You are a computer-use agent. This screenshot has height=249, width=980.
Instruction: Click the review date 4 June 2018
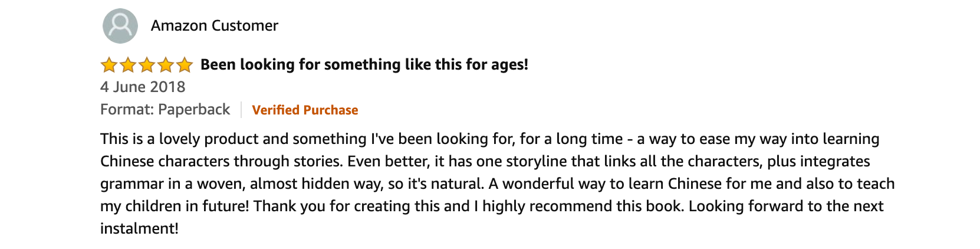143,87
